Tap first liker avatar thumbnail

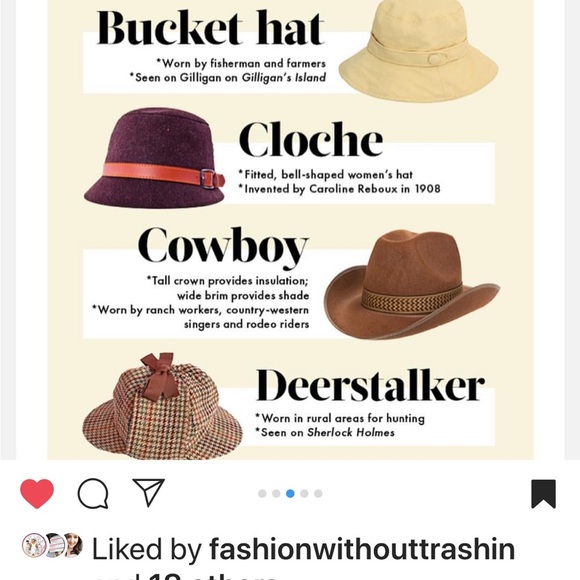tap(34, 545)
